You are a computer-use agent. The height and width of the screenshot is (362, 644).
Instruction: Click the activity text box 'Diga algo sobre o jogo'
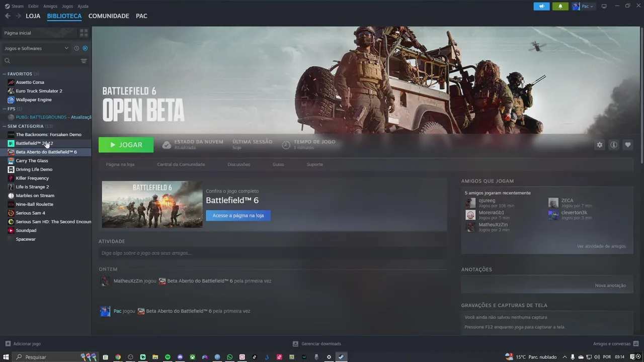click(x=272, y=253)
